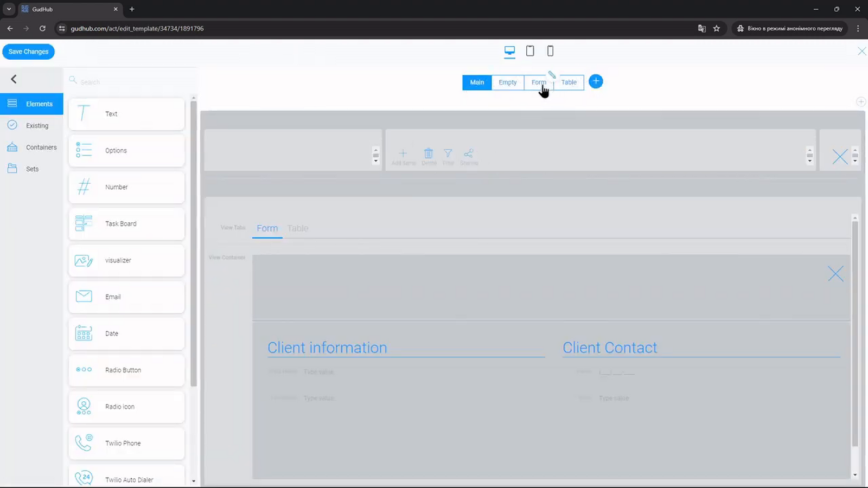Focus the element search field
This screenshot has height=488, width=868.
130,81
